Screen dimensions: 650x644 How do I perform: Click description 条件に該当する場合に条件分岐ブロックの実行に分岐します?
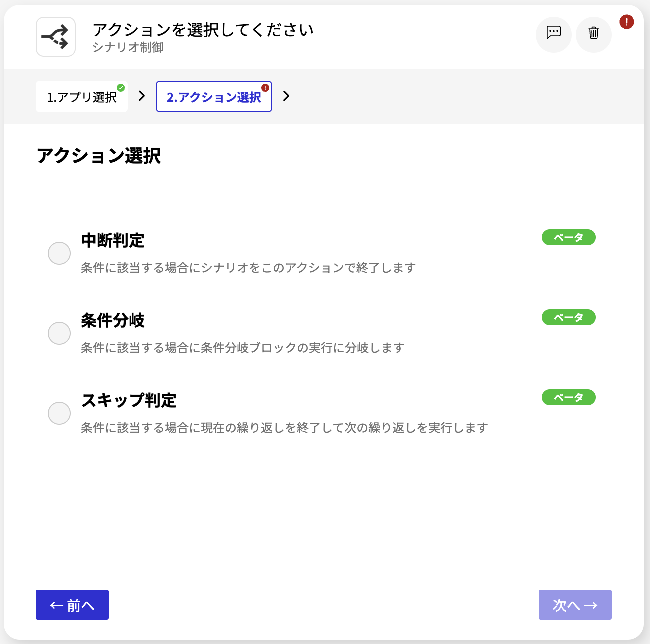coord(243,348)
